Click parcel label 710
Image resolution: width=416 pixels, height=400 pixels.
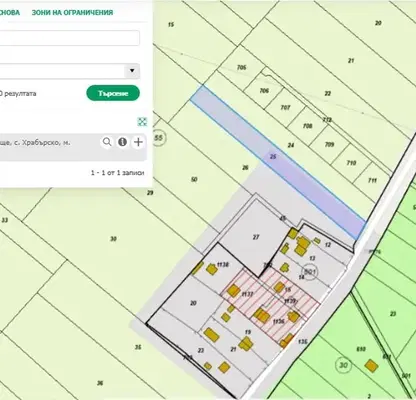coord(351,163)
